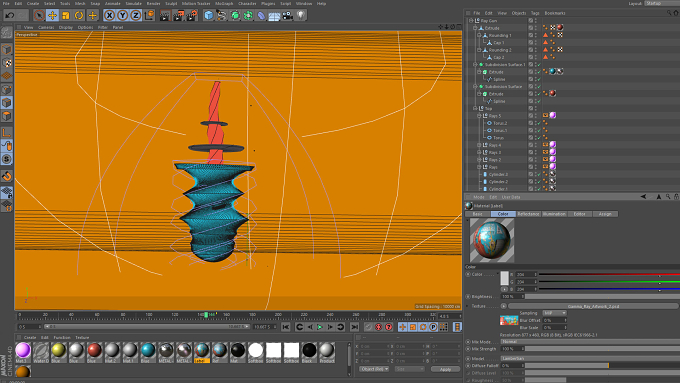
Task: Click the timeline playhead marker
Action: point(206,314)
